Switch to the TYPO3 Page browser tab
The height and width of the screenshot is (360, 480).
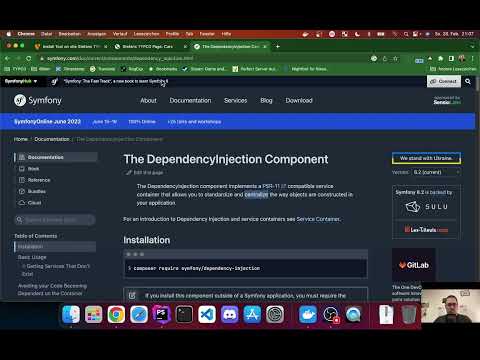(151, 46)
